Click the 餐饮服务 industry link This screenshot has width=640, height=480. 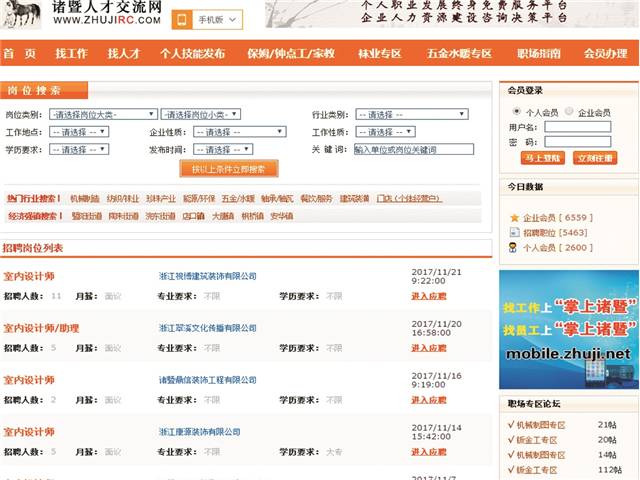point(316,199)
